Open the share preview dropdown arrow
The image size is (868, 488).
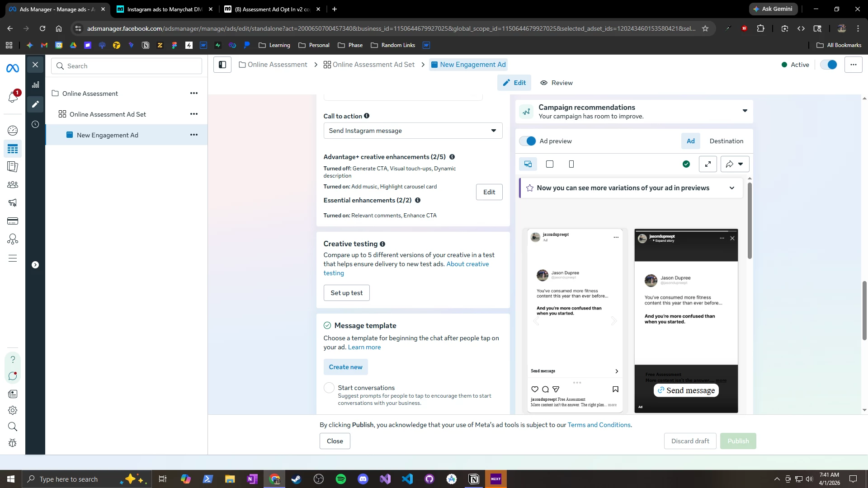coord(741,164)
